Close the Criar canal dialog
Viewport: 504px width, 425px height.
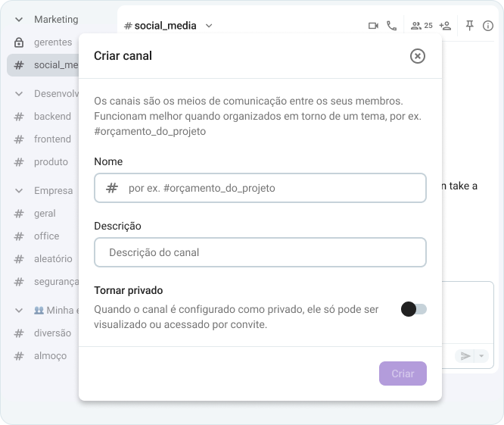click(x=418, y=56)
